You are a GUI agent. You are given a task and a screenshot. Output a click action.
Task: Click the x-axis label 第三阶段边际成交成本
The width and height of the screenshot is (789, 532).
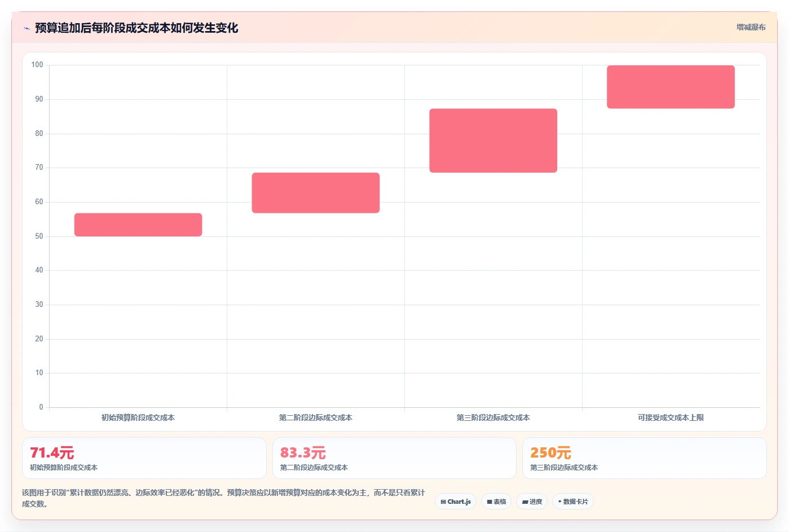pos(493,417)
